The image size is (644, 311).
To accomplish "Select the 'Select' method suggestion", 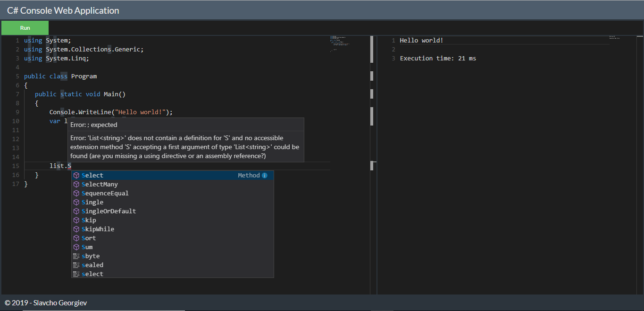I will click(x=173, y=176).
